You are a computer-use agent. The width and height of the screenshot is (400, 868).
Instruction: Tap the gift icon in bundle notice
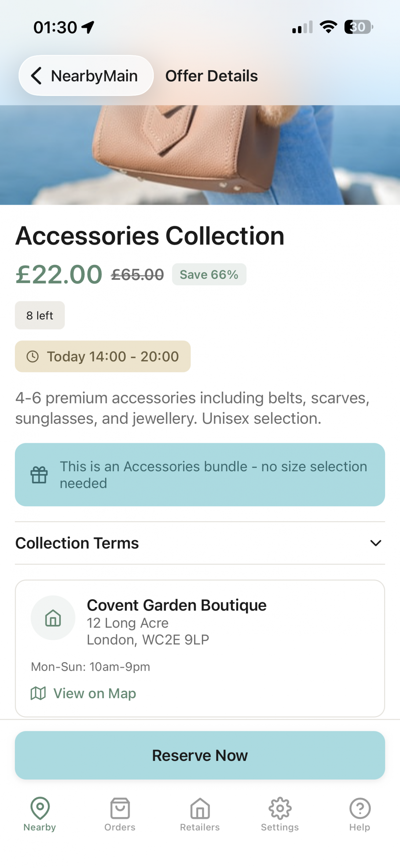(39, 474)
